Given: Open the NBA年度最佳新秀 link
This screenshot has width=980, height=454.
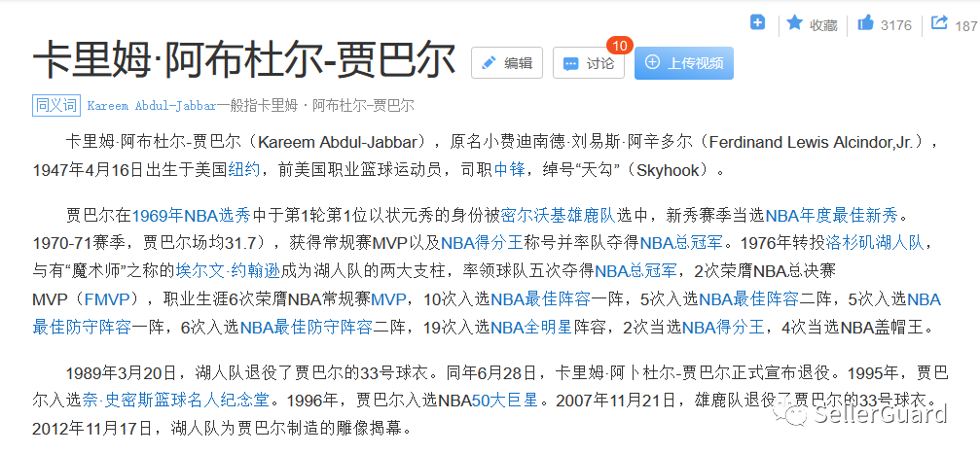Looking at the screenshot, I should coord(832,216).
